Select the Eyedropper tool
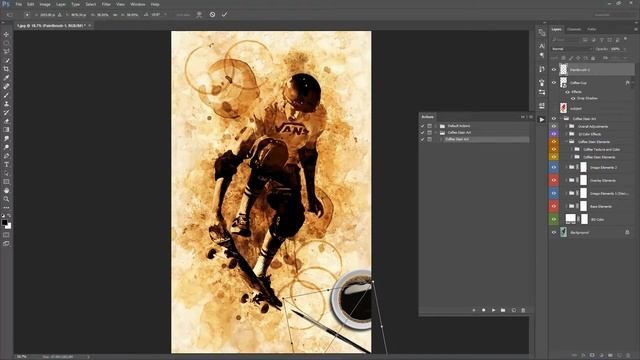 point(6,78)
